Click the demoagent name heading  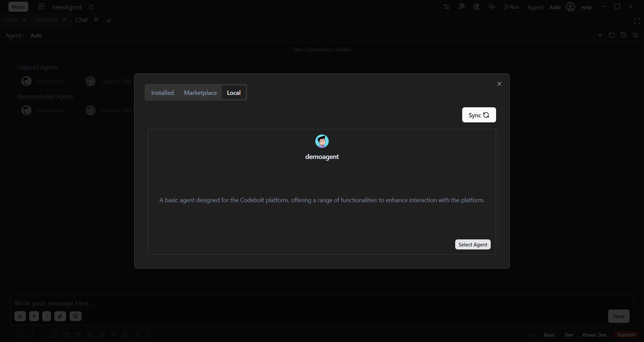[322, 157]
